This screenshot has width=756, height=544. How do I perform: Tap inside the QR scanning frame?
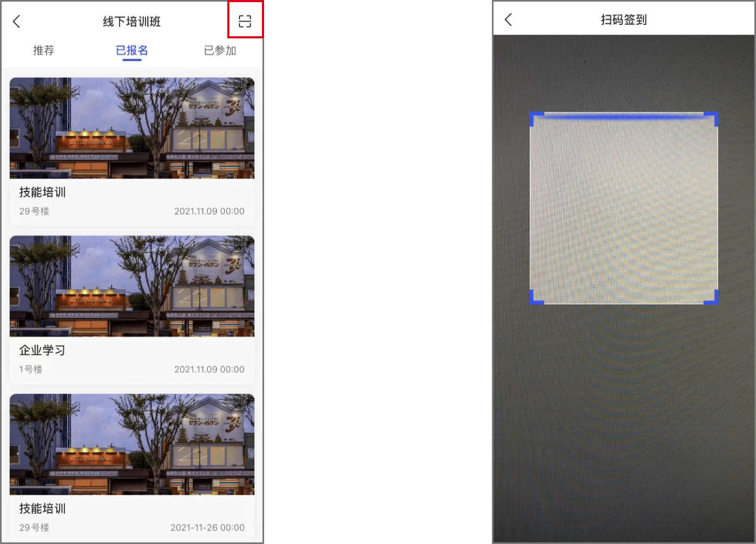pyautogui.click(x=624, y=208)
